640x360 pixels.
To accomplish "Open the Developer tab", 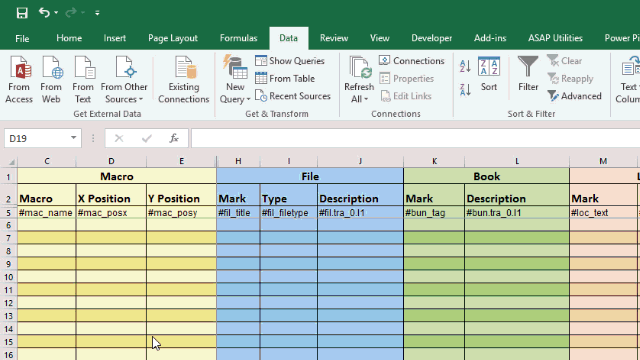I will pyautogui.click(x=431, y=38).
